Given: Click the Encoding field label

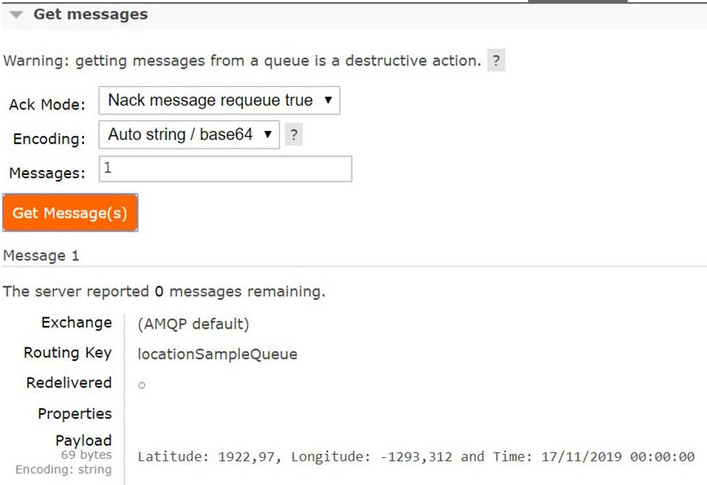Looking at the screenshot, I should tap(49, 139).
